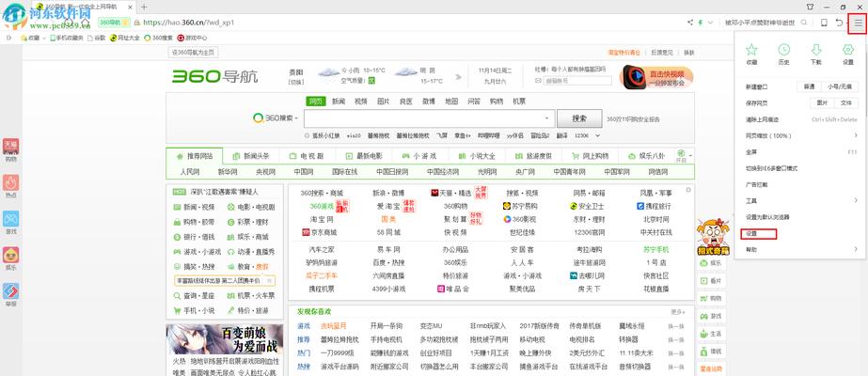
Task: Close the 丰富路线 ad tip banner
Action: 269,281
